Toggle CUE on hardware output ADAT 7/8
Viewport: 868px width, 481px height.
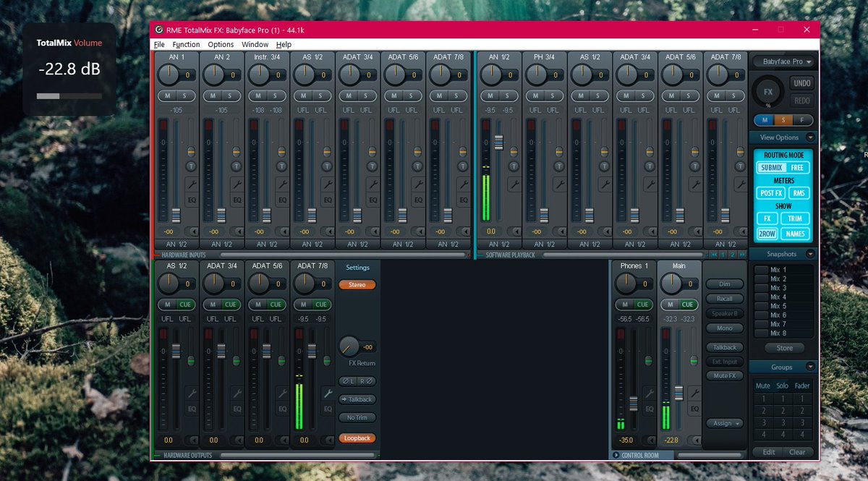click(x=320, y=305)
